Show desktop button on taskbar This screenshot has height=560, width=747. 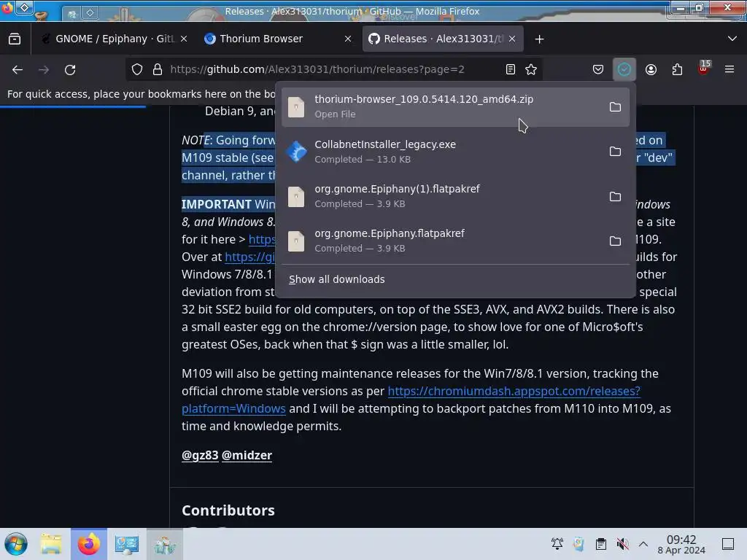[x=728, y=544]
